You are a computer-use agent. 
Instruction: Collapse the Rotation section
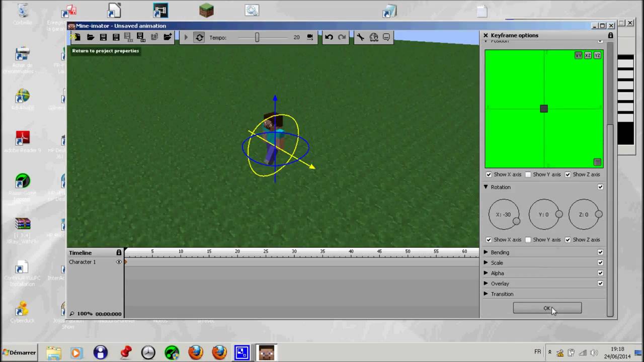(x=486, y=187)
